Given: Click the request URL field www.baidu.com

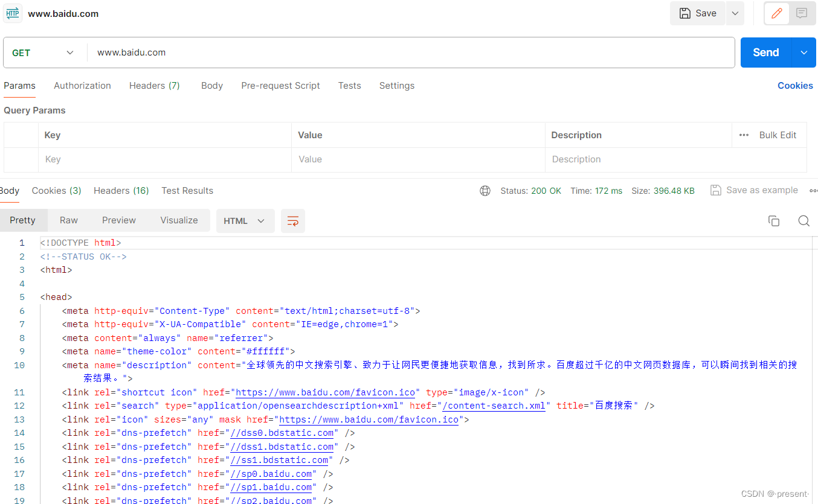Looking at the screenshot, I should [x=411, y=53].
